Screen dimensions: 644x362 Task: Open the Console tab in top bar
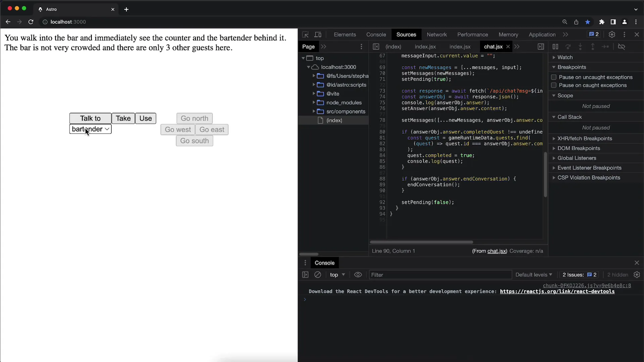376,35
